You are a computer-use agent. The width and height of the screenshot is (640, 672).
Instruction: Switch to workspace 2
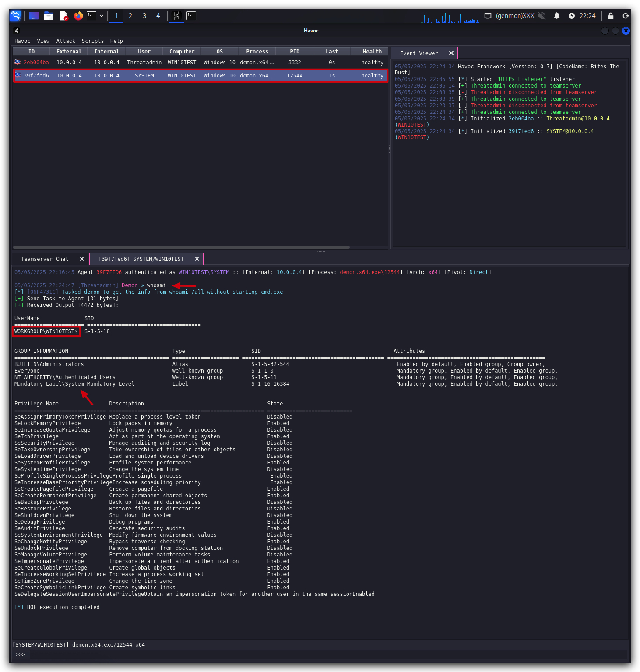tap(130, 16)
